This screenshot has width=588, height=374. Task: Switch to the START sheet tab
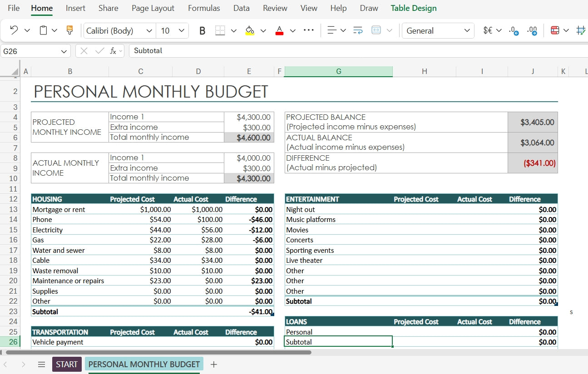tap(67, 364)
